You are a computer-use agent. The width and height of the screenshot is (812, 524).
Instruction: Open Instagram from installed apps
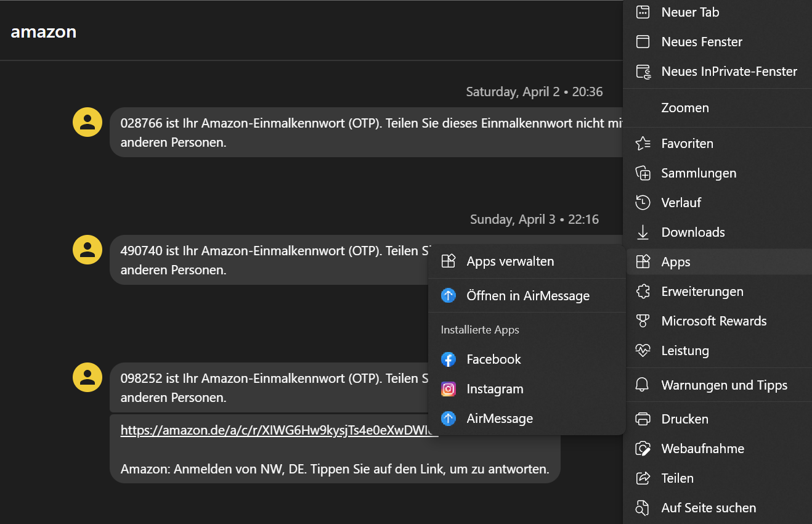(x=527, y=389)
